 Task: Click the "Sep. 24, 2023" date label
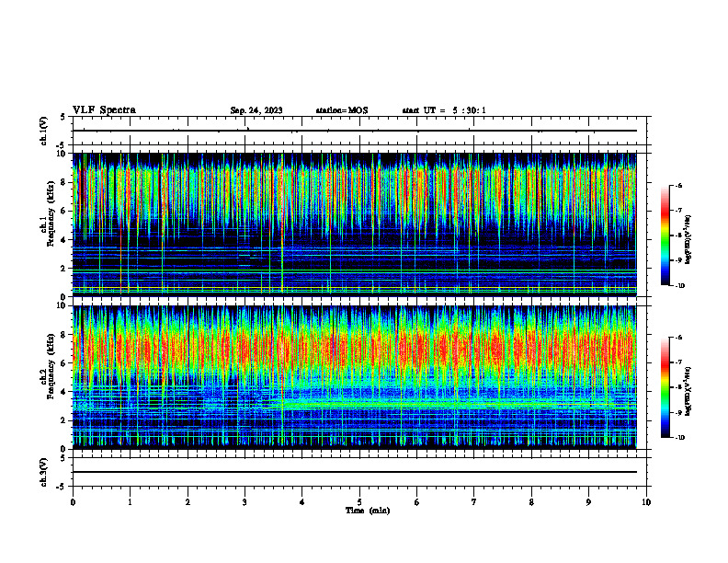coord(256,110)
